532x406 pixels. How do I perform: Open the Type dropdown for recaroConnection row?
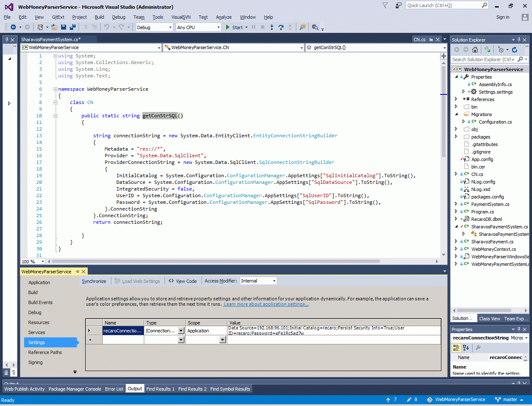pos(181,331)
